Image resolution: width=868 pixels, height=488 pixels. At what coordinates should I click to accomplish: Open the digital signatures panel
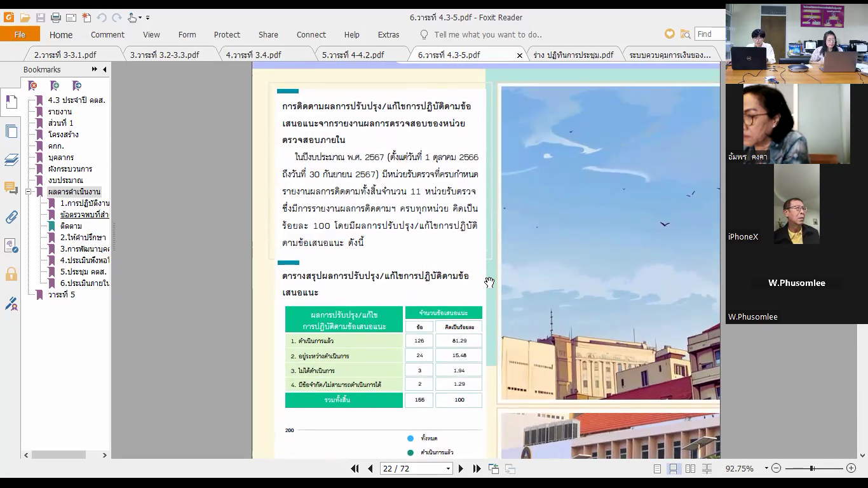pos(11,246)
